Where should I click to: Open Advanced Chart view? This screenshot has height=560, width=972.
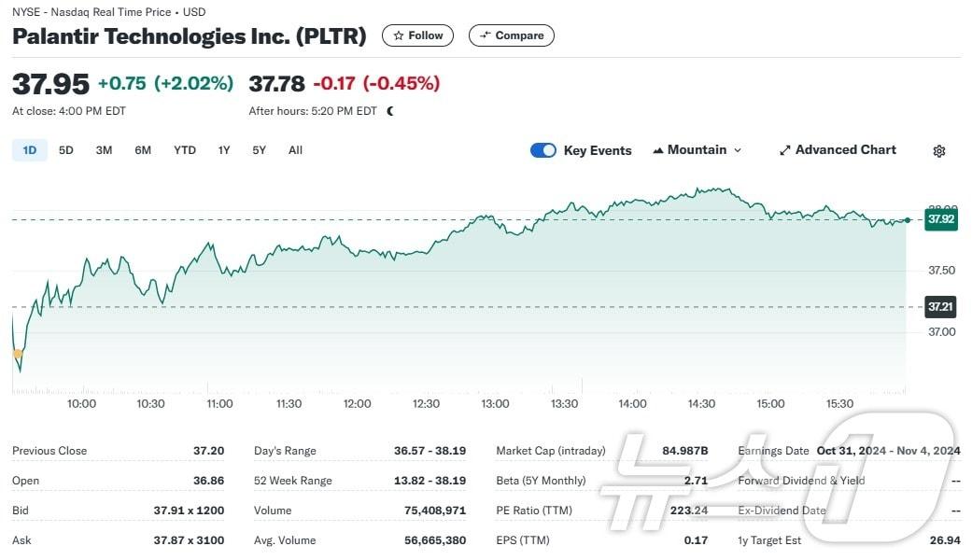point(838,149)
